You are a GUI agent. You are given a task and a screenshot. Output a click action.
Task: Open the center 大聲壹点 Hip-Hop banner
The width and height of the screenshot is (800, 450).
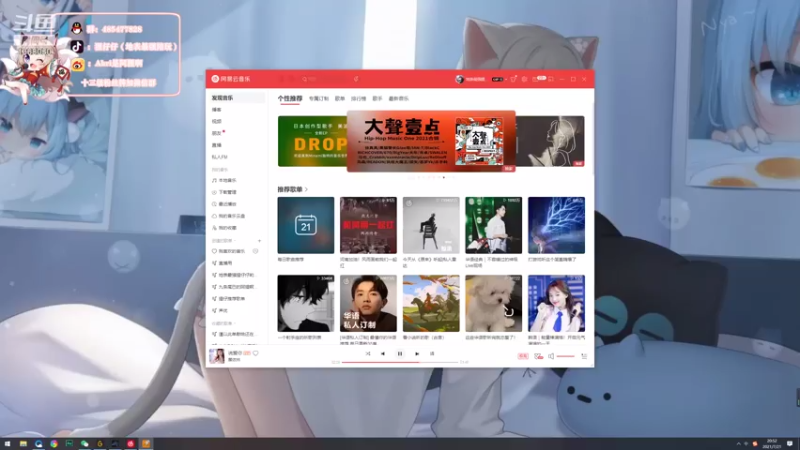pos(431,141)
